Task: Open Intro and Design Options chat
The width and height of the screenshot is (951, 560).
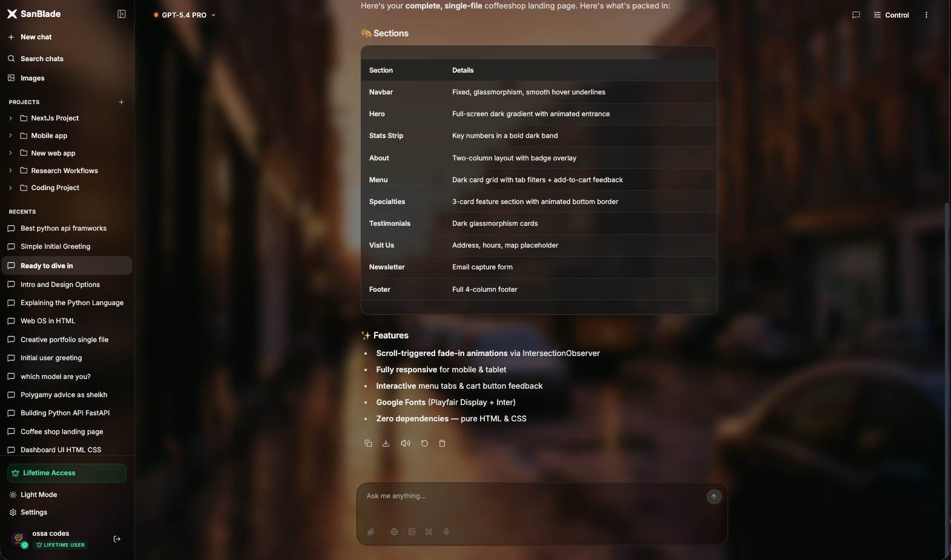Action: pyautogui.click(x=60, y=285)
